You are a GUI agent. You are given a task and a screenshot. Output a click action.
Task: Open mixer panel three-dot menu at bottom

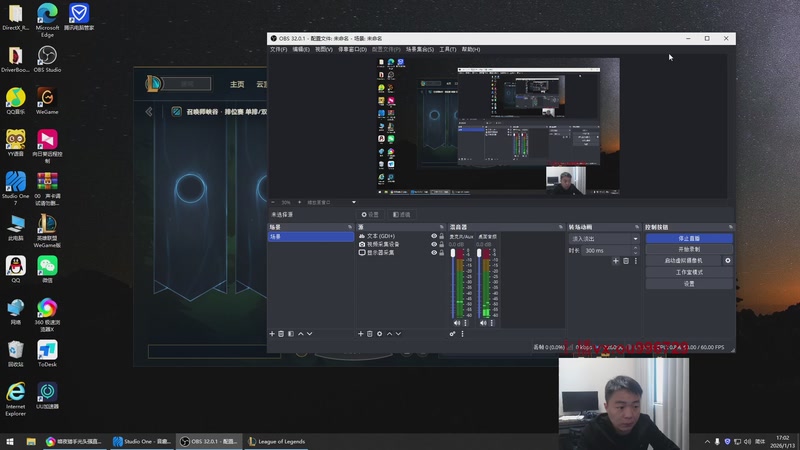(x=463, y=334)
